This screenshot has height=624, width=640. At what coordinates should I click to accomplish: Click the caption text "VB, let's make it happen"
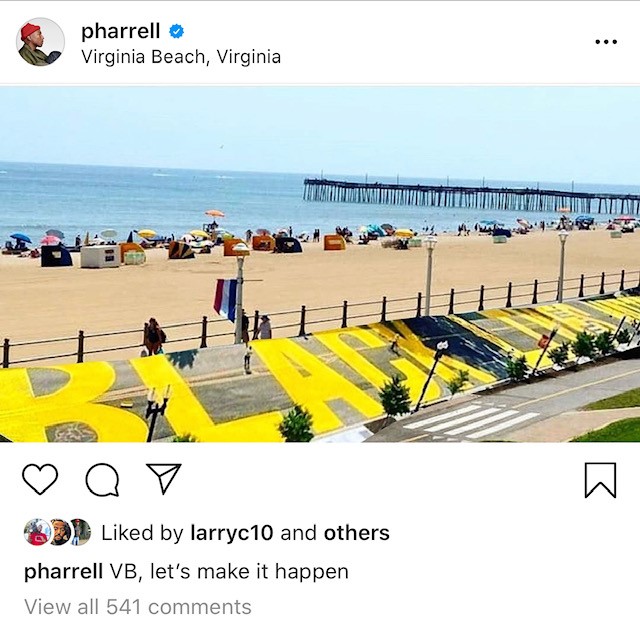tap(229, 571)
